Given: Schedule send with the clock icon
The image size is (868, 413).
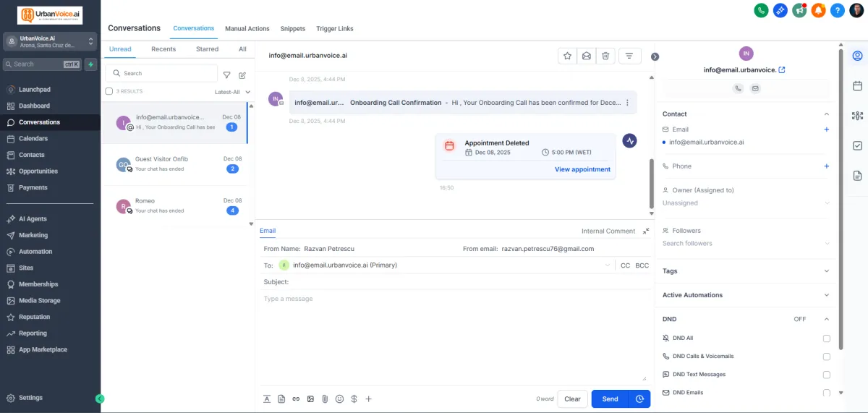Looking at the screenshot, I should (639, 399).
